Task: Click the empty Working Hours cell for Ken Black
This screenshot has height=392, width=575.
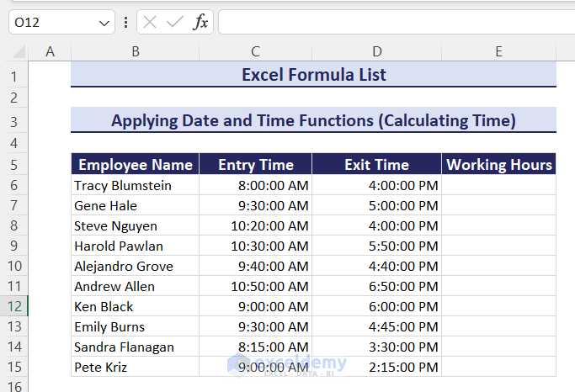Action: 498,306
